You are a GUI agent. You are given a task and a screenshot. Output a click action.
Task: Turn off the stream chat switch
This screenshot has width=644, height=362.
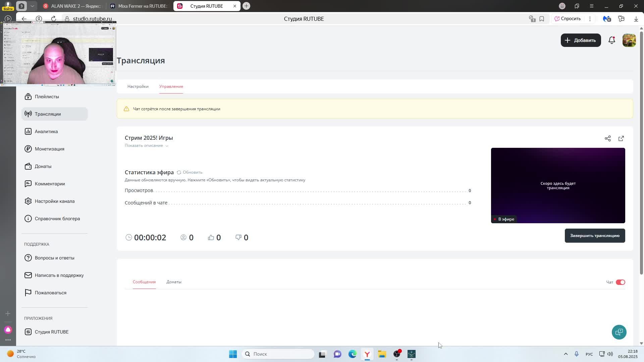coord(620,282)
